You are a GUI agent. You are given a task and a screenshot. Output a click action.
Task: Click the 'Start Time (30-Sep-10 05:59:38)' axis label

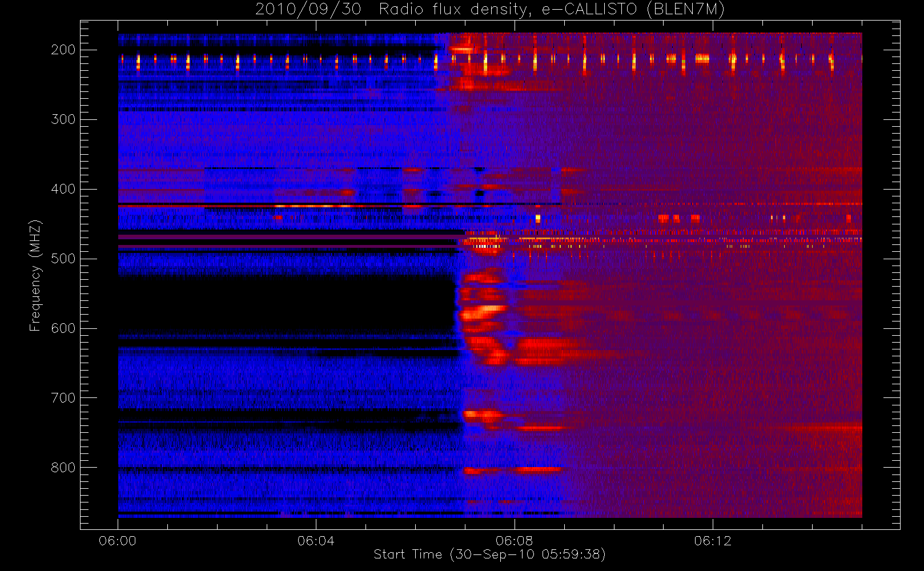[490, 554]
